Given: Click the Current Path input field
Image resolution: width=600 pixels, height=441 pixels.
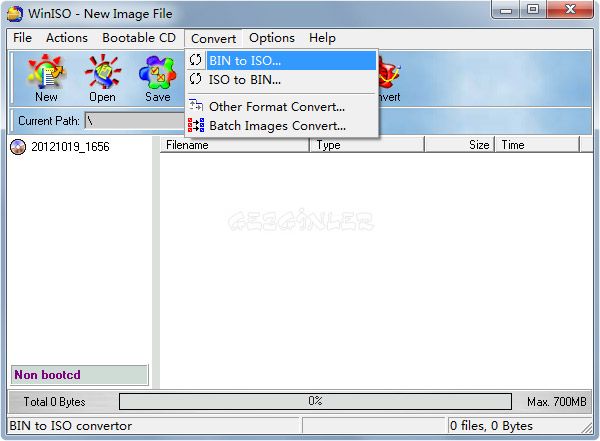Looking at the screenshot, I should [x=135, y=121].
